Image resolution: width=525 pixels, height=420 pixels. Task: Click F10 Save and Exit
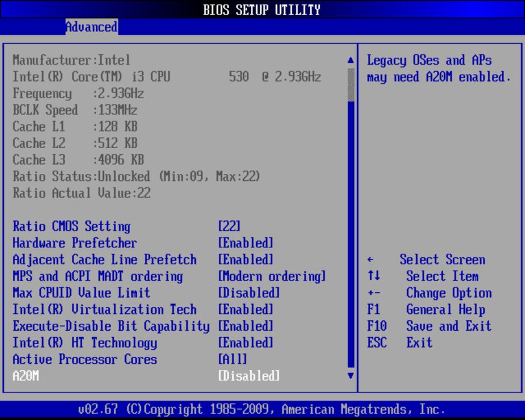[429, 326]
